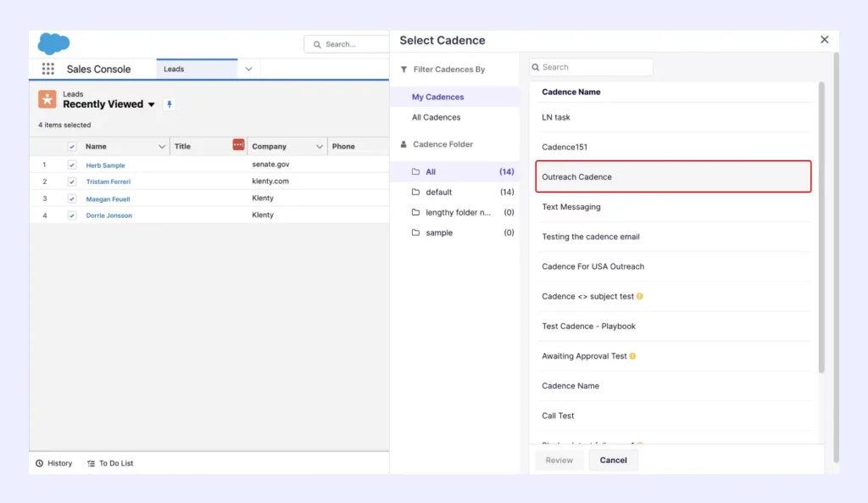The height and width of the screenshot is (503, 868).
Task: Switch to the Leads tab
Action: [197, 70]
